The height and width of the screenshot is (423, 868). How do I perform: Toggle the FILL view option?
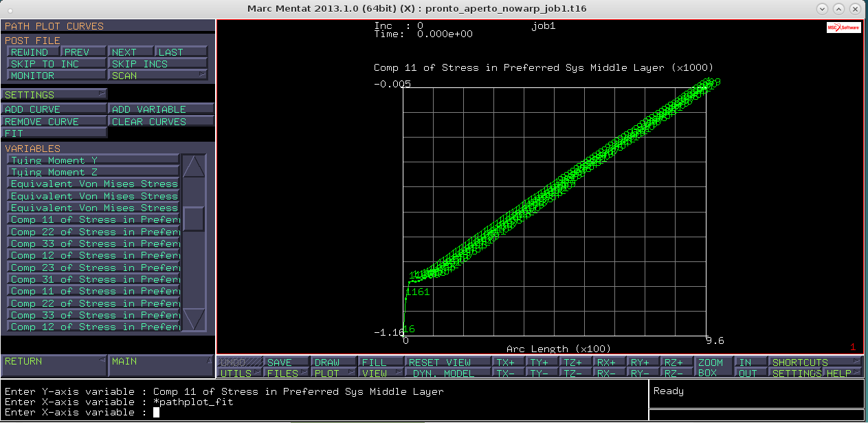point(381,362)
